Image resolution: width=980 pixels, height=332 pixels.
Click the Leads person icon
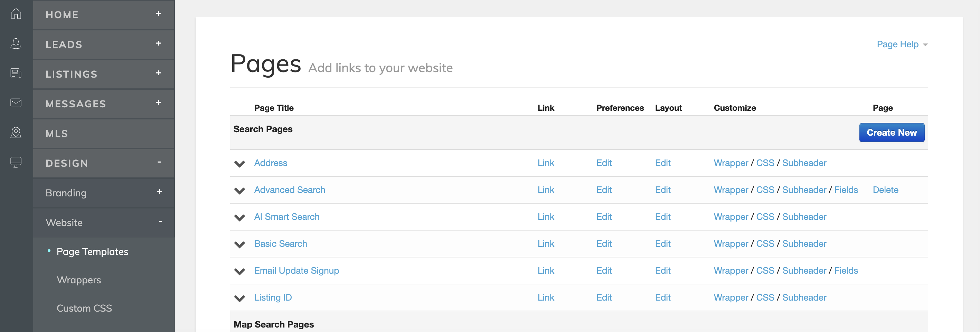pyautogui.click(x=16, y=44)
